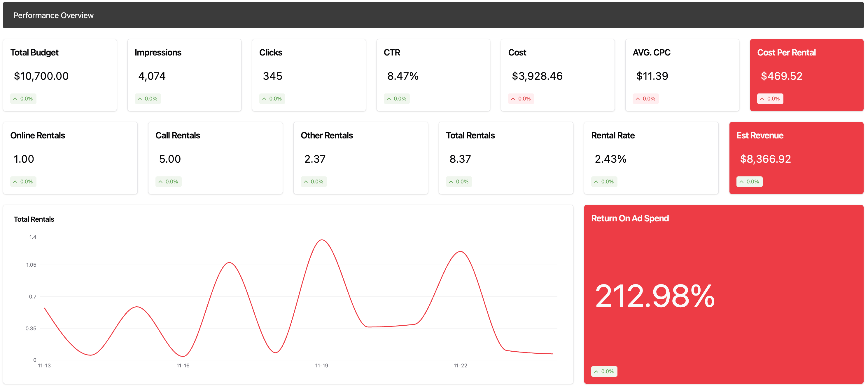Select the Call Rentals value 5.00
The width and height of the screenshot is (868, 389).
coord(170,159)
